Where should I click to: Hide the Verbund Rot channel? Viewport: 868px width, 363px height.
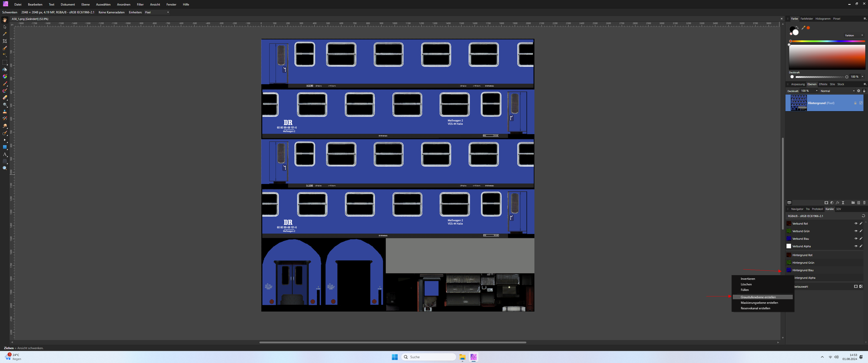856,223
